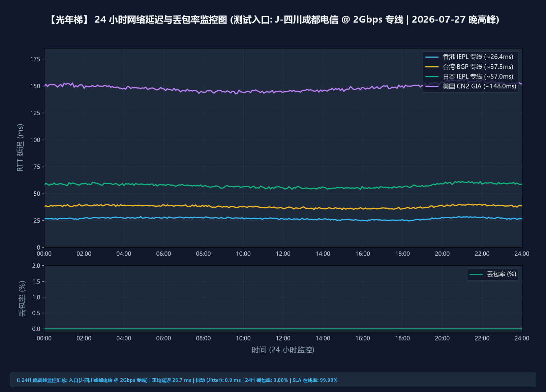Click the 50 tick on the latency axis

coord(37,194)
